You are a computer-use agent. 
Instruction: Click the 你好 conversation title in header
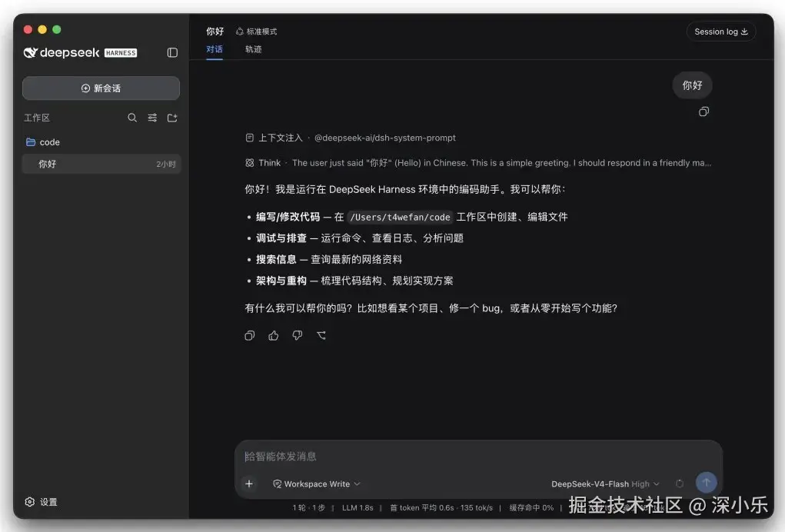pos(215,32)
